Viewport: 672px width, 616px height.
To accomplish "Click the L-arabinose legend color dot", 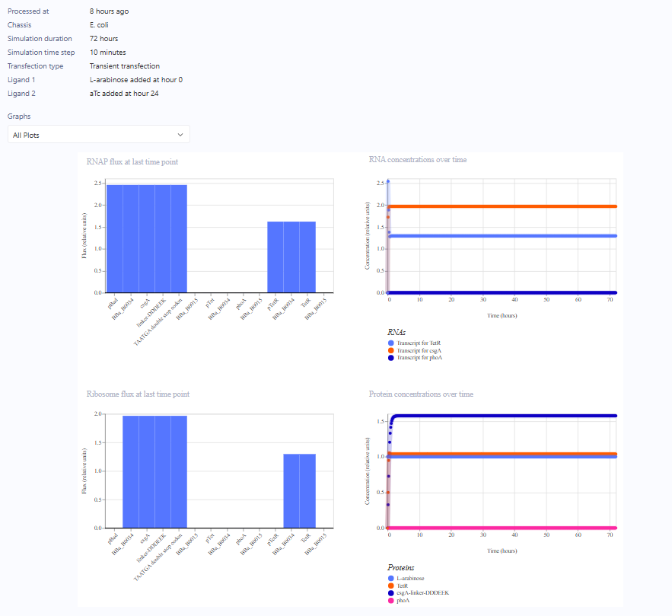I will [x=391, y=578].
